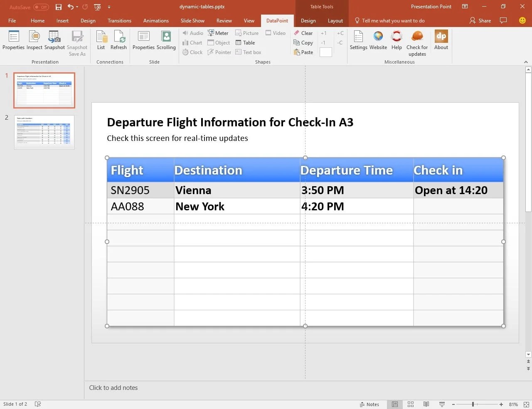
Task: Open the Table Tools Layout tab
Action: [x=335, y=20]
